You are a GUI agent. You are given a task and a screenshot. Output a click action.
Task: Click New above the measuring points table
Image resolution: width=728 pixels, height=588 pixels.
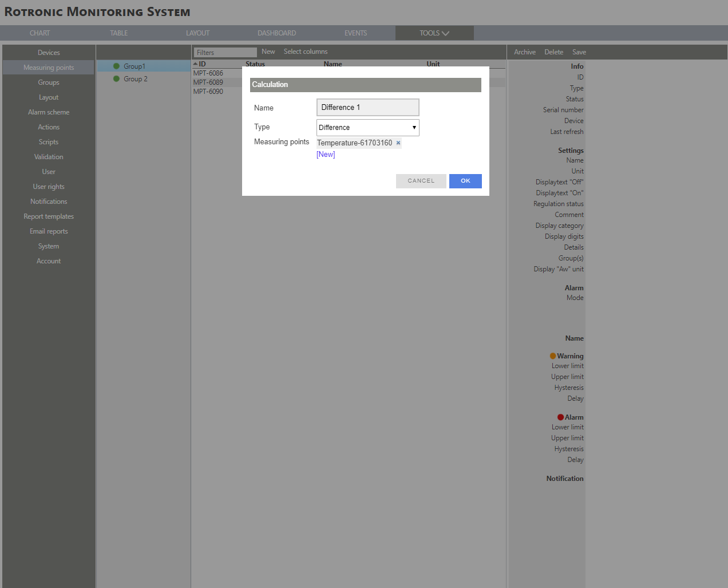pos(268,52)
